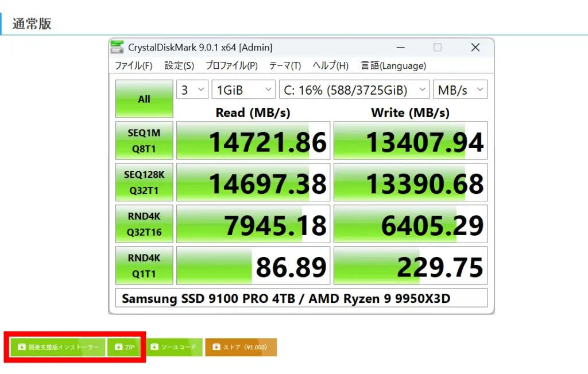
Task: Click the CrystalDiskMark icon in the title bar
Action: (118, 47)
